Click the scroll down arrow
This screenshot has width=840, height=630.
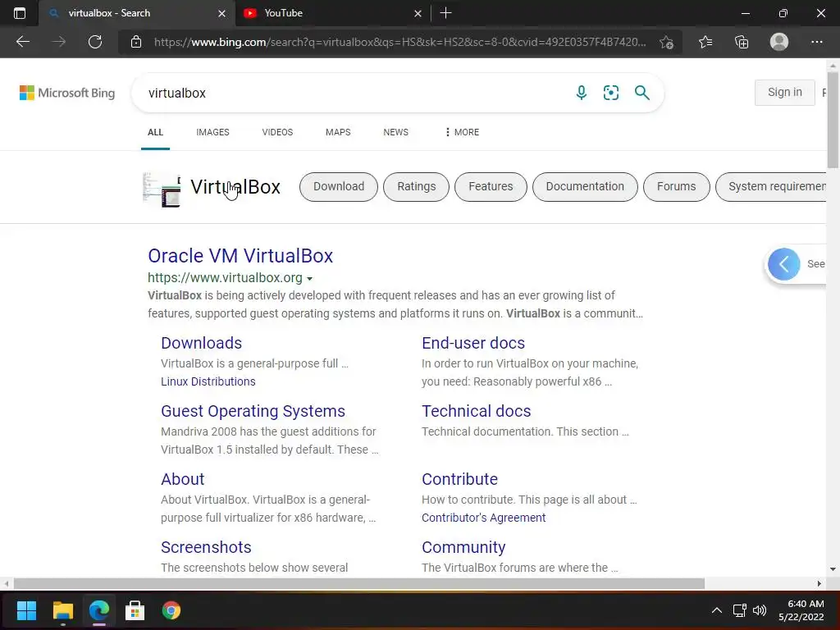(833, 569)
